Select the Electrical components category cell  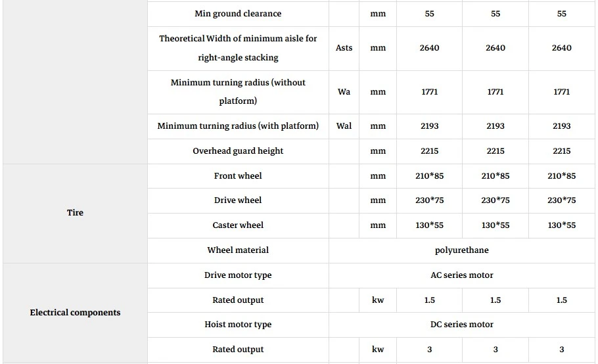tap(75, 313)
